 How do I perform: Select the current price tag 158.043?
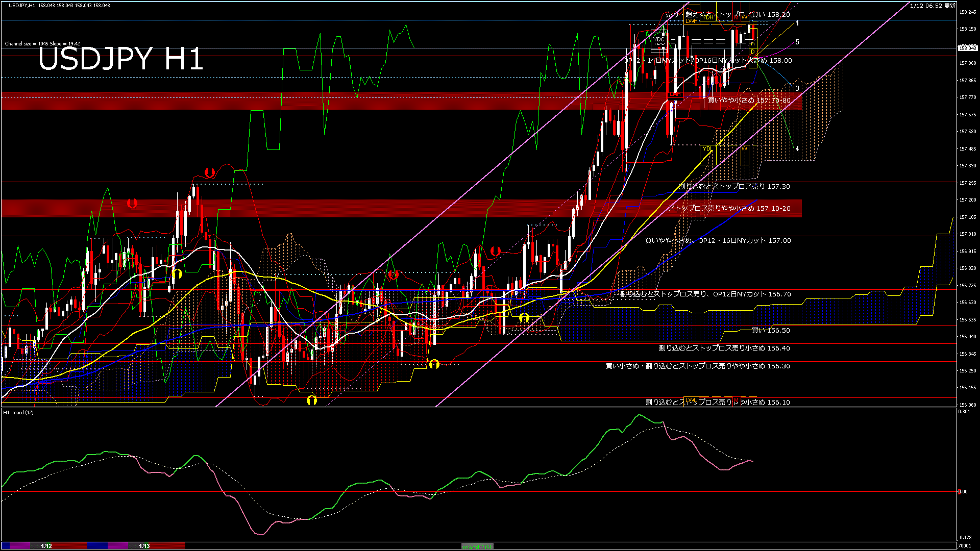[967, 48]
